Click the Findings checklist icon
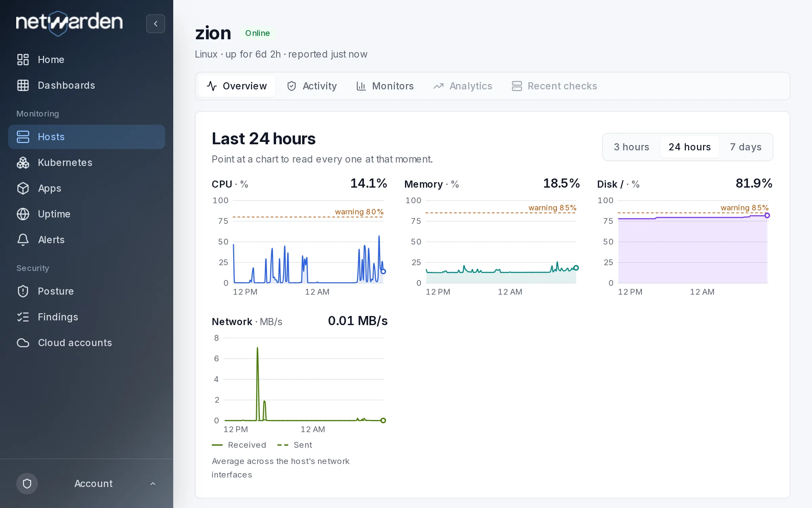This screenshot has width=812, height=508. [23, 317]
